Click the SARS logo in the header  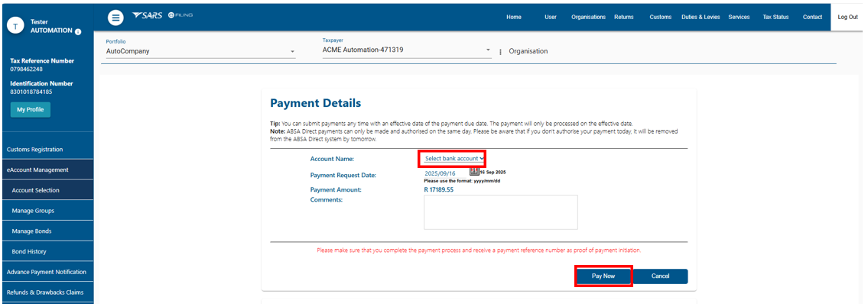[x=146, y=16]
